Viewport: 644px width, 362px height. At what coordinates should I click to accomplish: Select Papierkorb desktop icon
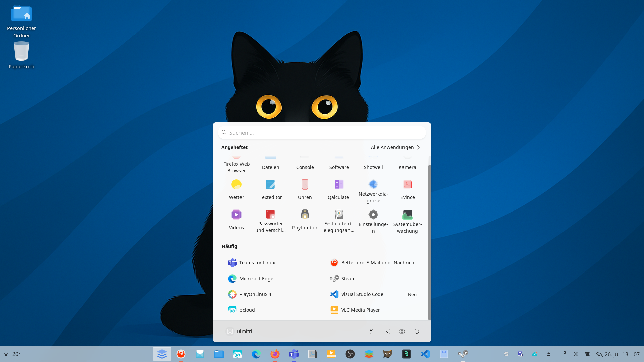21,55
